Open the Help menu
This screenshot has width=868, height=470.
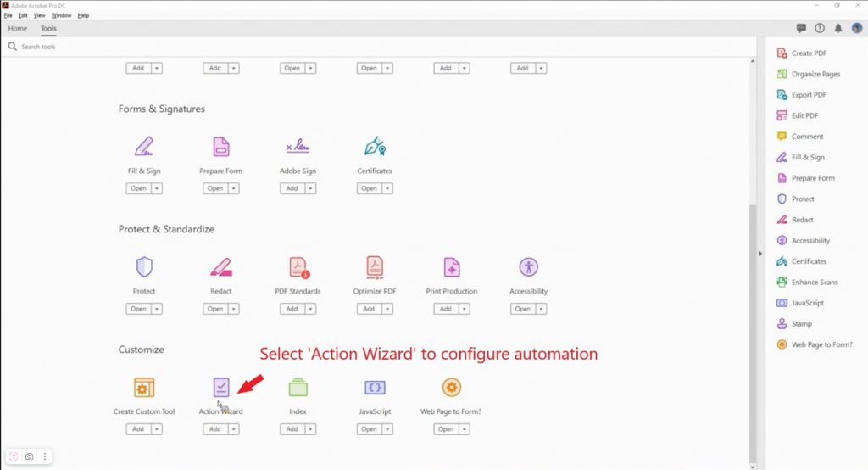pos(83,15)
